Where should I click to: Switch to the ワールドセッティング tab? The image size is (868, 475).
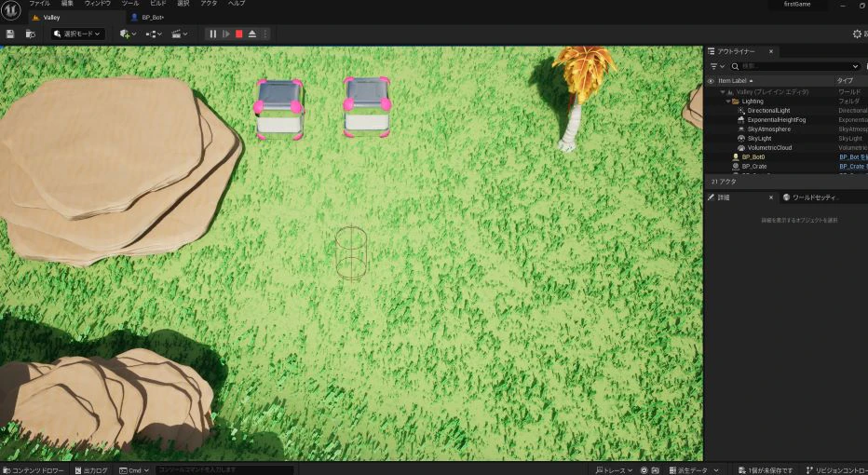(815, 197)
